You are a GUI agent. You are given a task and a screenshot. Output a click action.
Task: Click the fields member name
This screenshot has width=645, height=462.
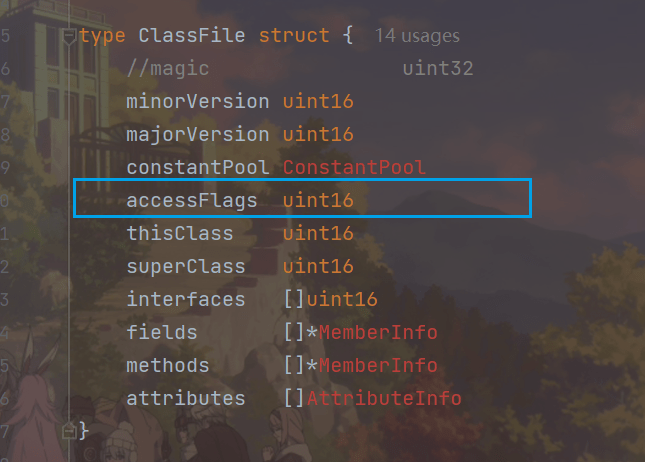click(162, 333)
